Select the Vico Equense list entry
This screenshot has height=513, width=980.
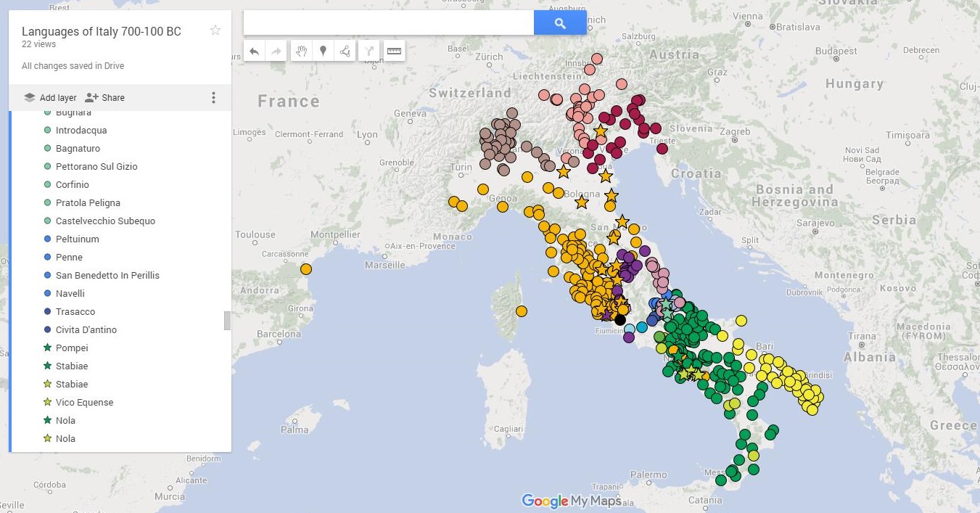point(84,403)
